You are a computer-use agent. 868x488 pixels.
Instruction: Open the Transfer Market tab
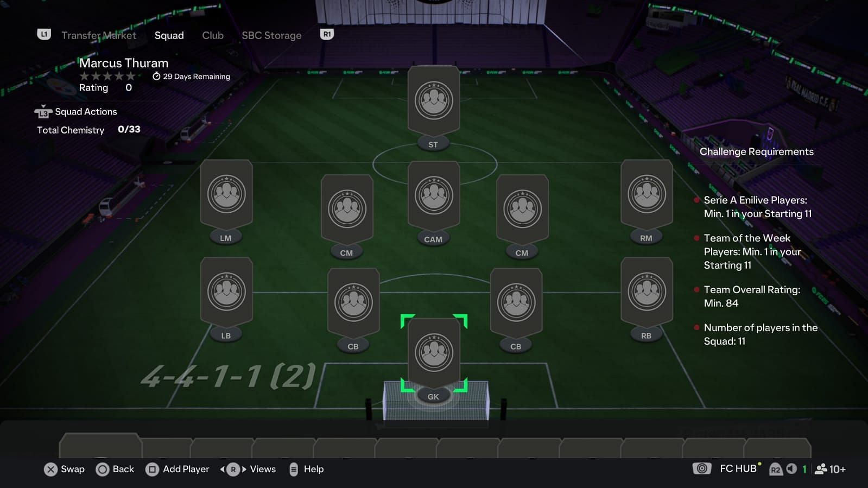point(99,35)
